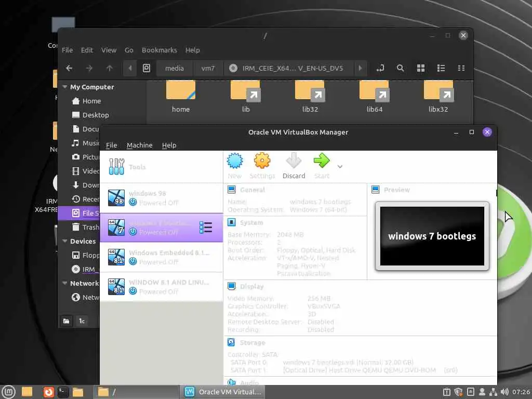532x399 pixels.
Task: Click media path segment
Action: click(175, 68)
